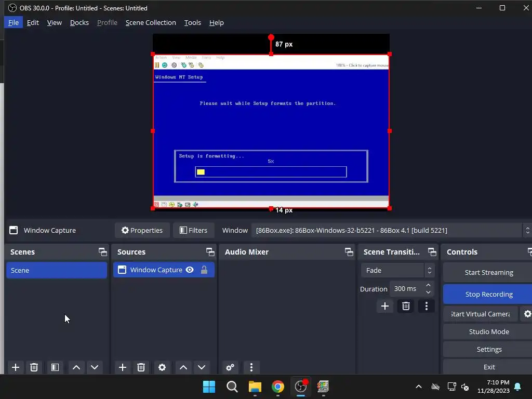Image resolution: width=532 pixels, height=399 pixels.
Task: Open 86Box from taskbar
Action: coord(323,387)
